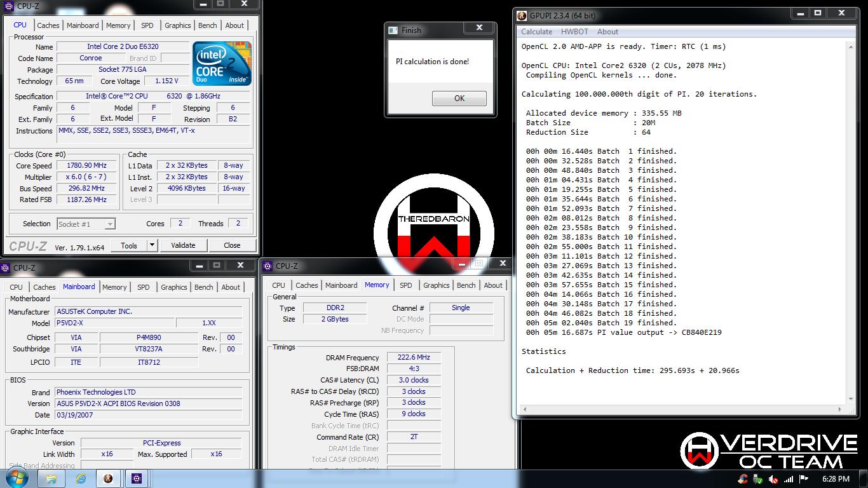Launch Internet Explorer from the taskbar
The height and width of the screenshot is (488, 868).
point(81,478)
